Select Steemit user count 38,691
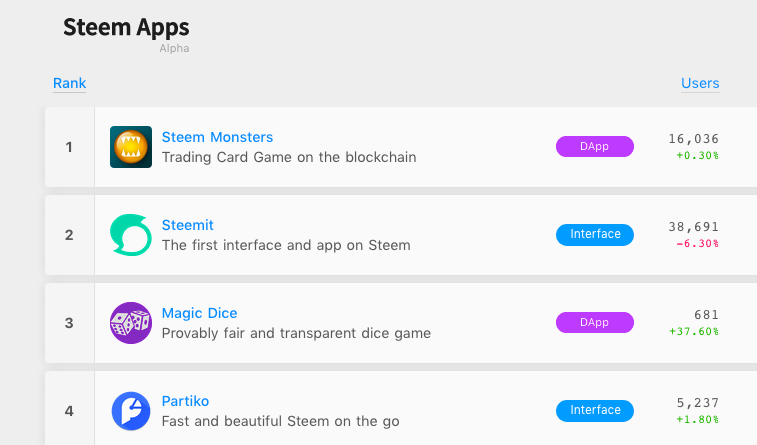The image size is (757, 445). point(693,227)
